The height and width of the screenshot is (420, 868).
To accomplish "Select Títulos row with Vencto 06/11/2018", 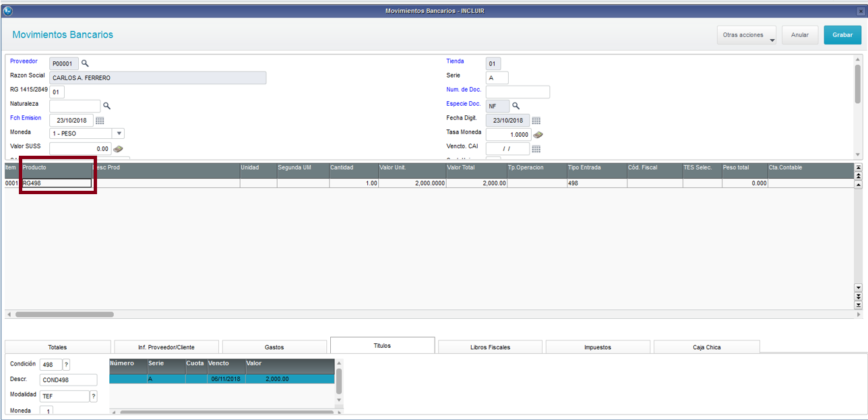I will tap(222, 379).
